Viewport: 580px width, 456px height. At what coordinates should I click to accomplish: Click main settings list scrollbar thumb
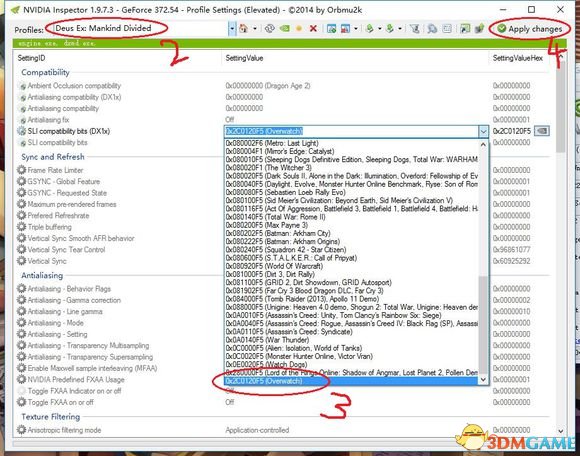(x=561, y=107)
